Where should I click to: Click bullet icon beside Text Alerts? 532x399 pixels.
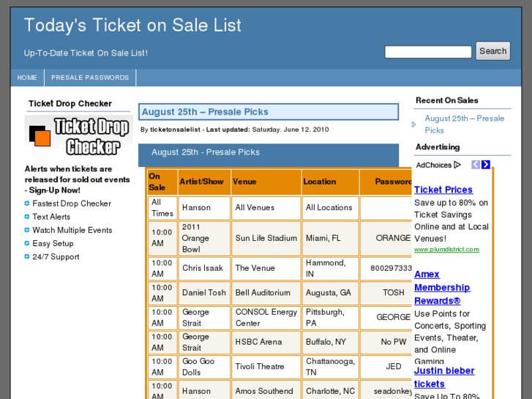coord(27,217)
